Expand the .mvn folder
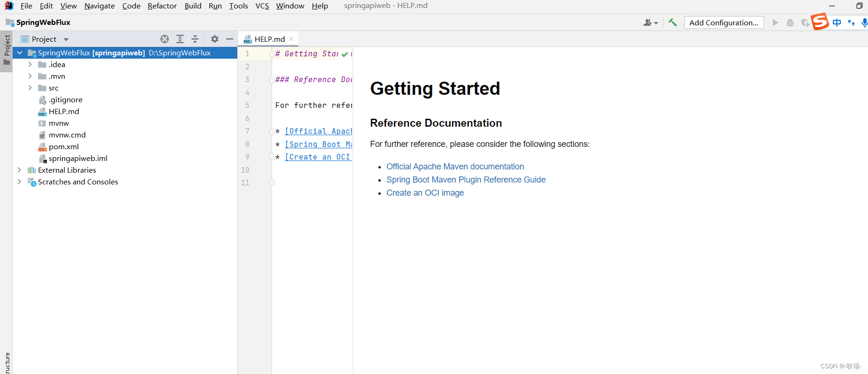The height and width of the screenshot is (374, 868). tap(30, 76)
